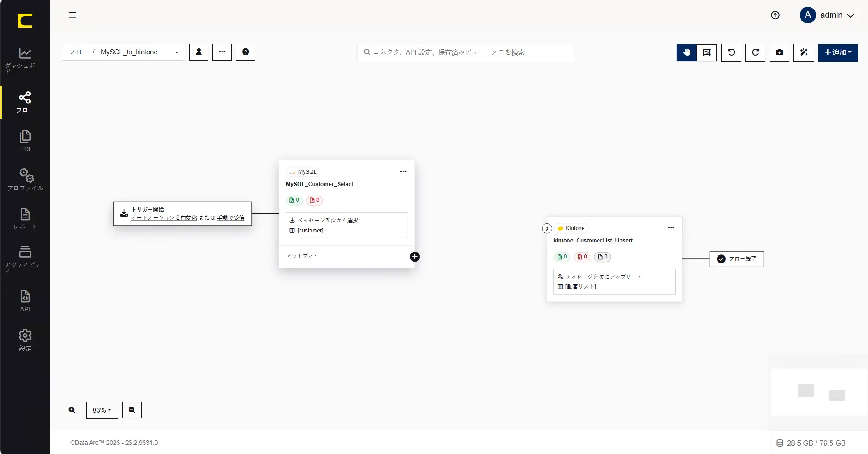Click the Kintone red error count badge

(x=582, y=257)
